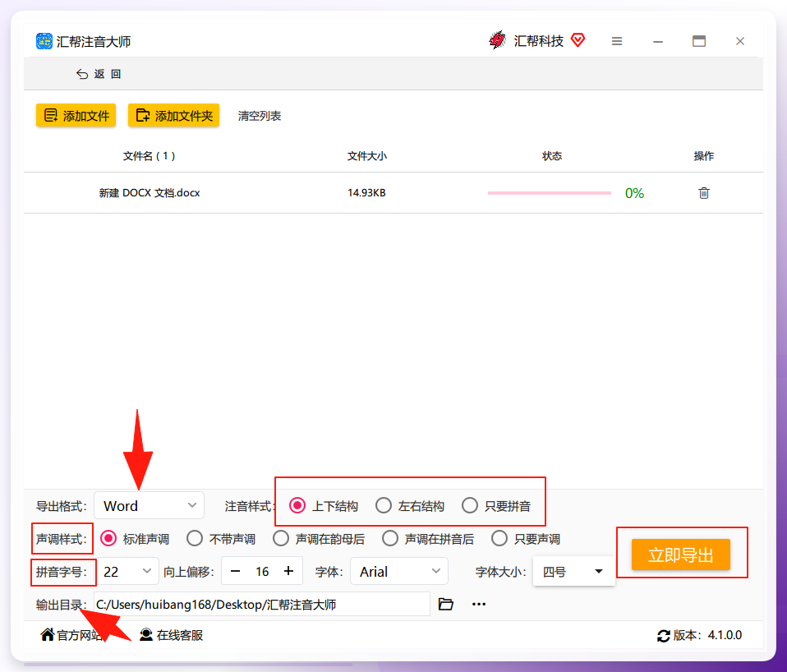The image size is (787, 672).
Task: Increase 向上偏移 value with plus button
Action: (288, 571)
